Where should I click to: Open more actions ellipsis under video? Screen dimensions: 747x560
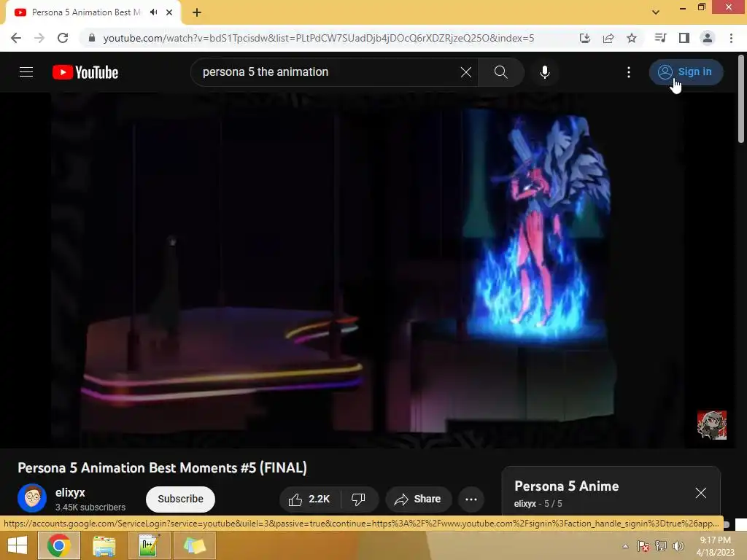point(471,499)
